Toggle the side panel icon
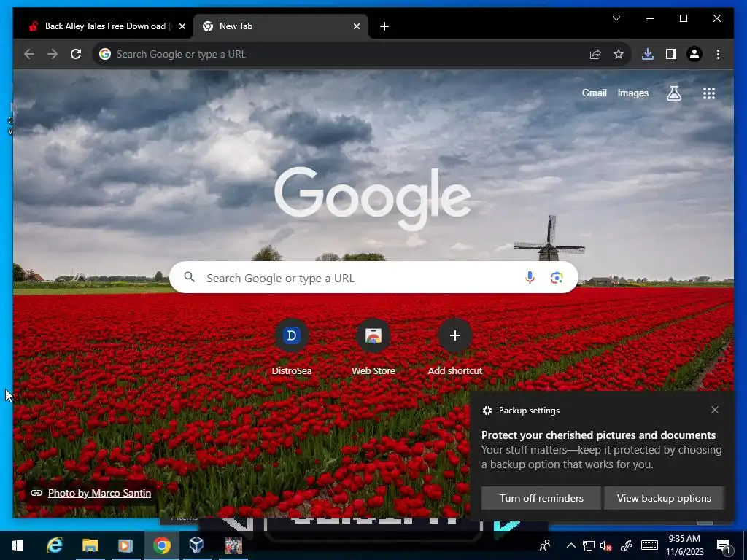The width and height of the screenshot is (747, 560). (671, 54)
